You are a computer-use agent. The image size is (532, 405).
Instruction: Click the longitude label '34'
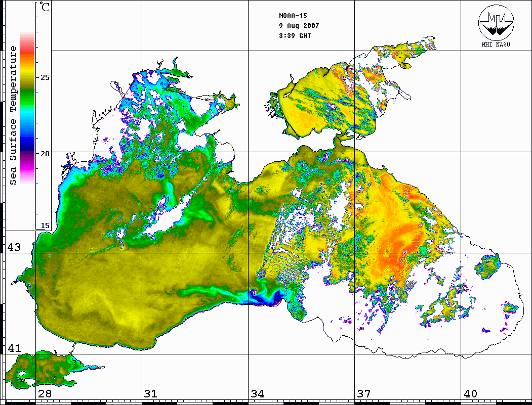coord(257,393)
